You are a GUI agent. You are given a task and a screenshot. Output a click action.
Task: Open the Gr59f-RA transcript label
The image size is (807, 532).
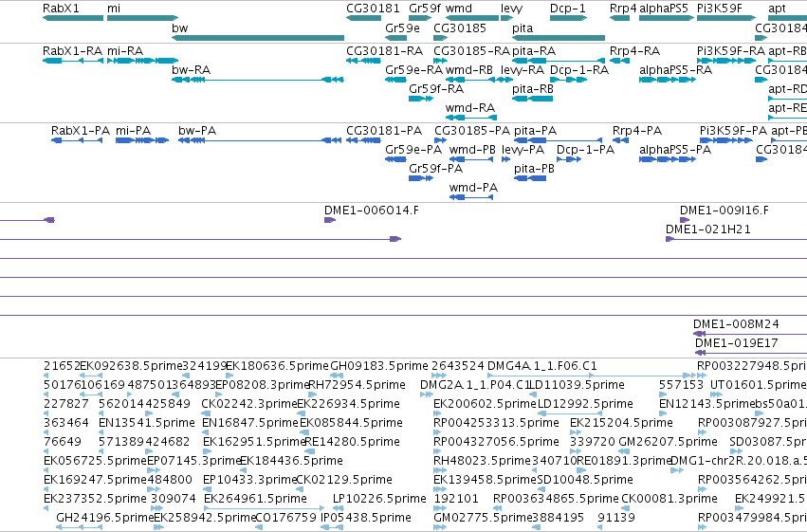(x=436, y=88)
